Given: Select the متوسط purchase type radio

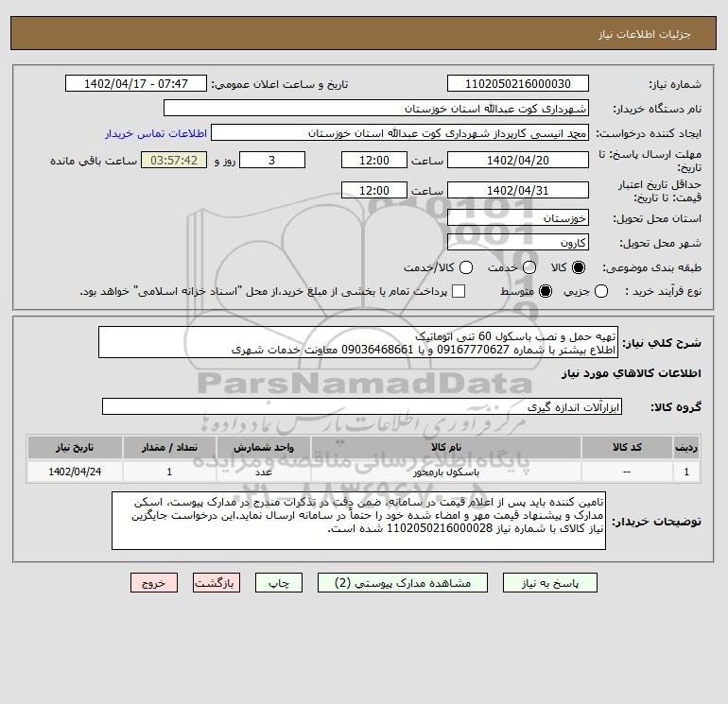Looking at the screenshot, I should pyautogui.click(x=546, y=291).
